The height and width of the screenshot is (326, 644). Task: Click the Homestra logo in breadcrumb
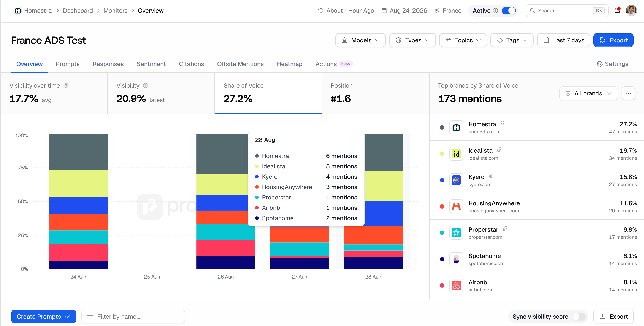pyautogui.click(x=17, y=11)
